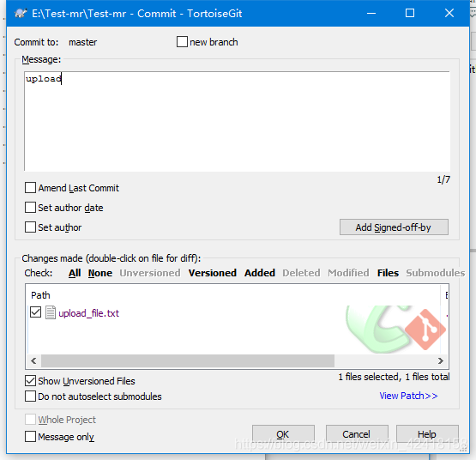Click the TortoiseGit turtle icon in title bar
The image size is (476, 460).
point(21,14)
